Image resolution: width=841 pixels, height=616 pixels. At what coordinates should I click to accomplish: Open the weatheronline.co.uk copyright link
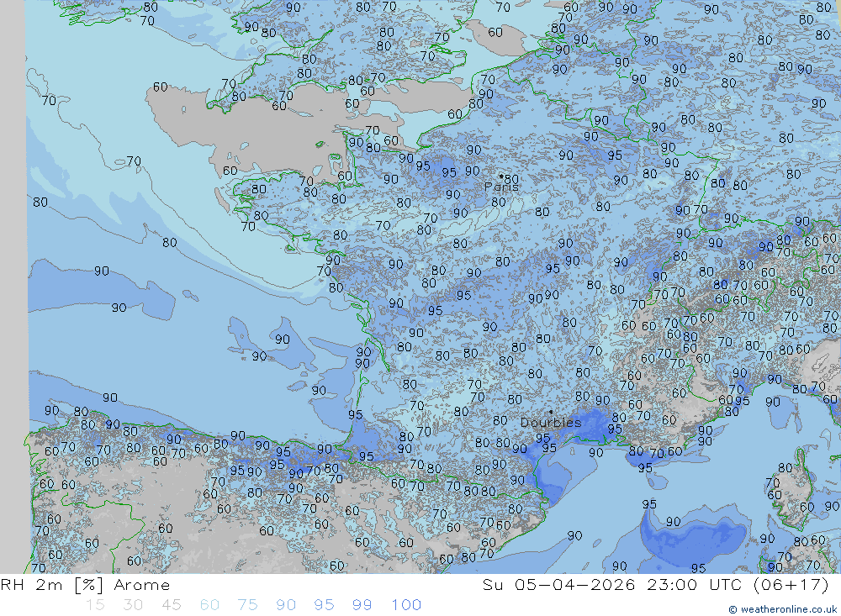click(x=782, y=609)
